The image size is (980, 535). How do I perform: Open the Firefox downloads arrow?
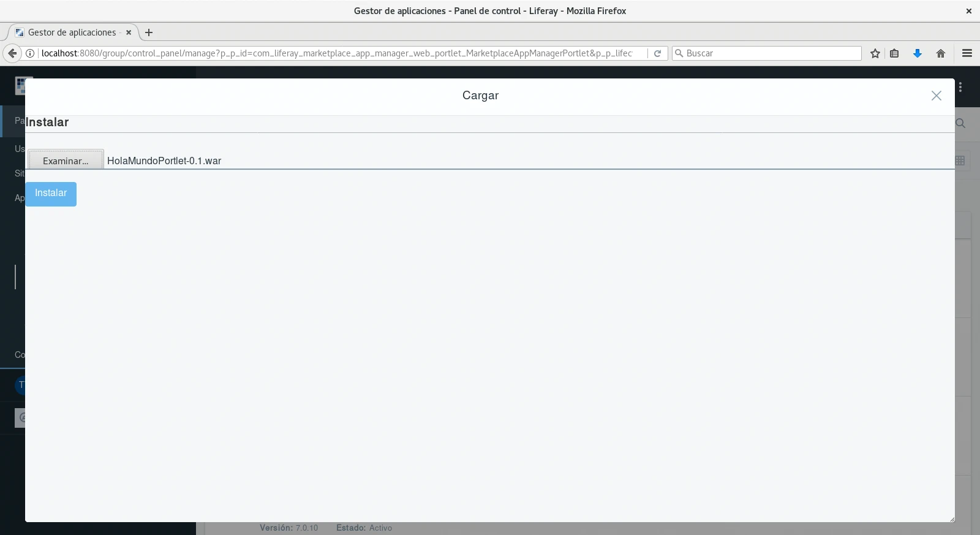coord(918,53)
